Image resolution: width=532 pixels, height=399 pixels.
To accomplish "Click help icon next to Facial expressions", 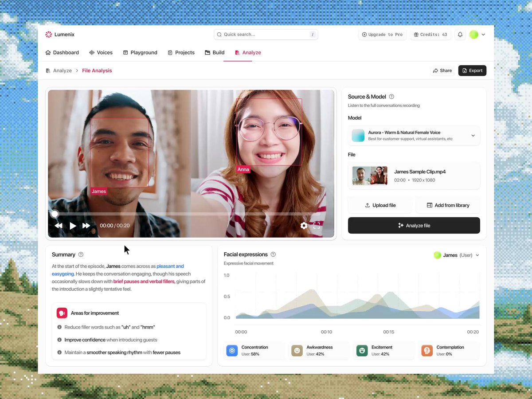I will 273,254.
